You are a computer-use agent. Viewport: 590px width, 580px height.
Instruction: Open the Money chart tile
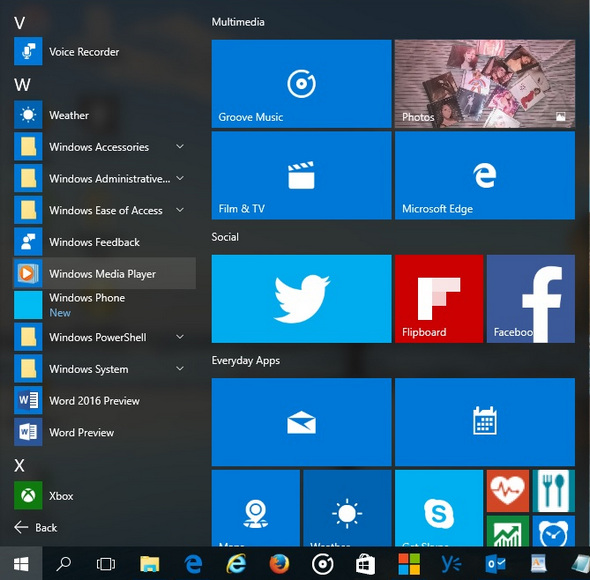click(508, 531)
